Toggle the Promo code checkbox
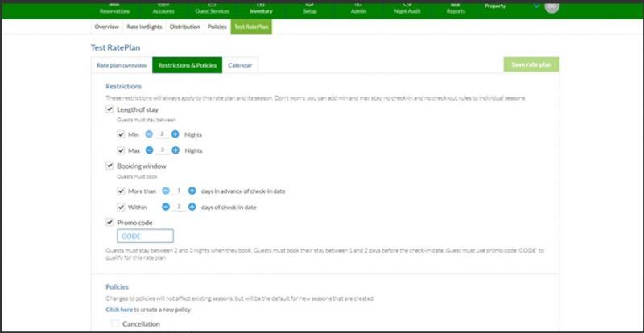The image size is (644, 333). point(109,222)
